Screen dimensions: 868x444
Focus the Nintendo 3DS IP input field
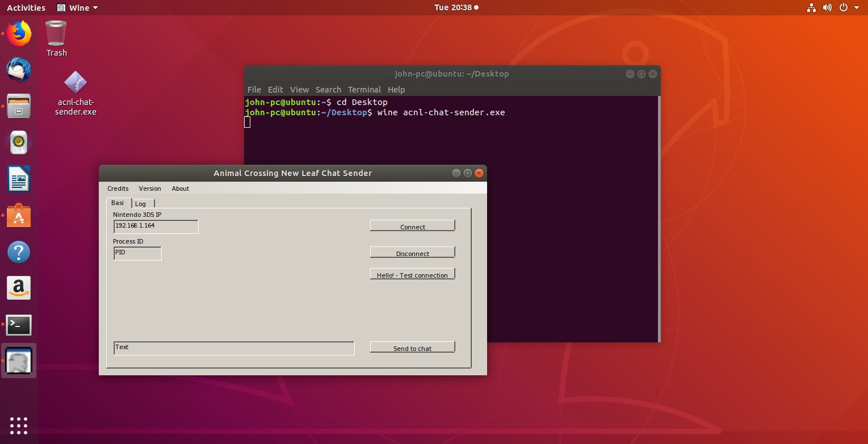click(x=156, y=227)
